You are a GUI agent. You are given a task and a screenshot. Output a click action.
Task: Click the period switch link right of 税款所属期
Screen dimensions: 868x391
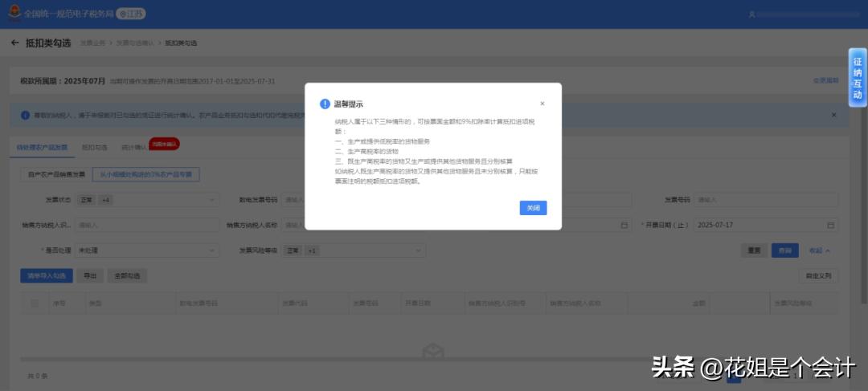825,80
